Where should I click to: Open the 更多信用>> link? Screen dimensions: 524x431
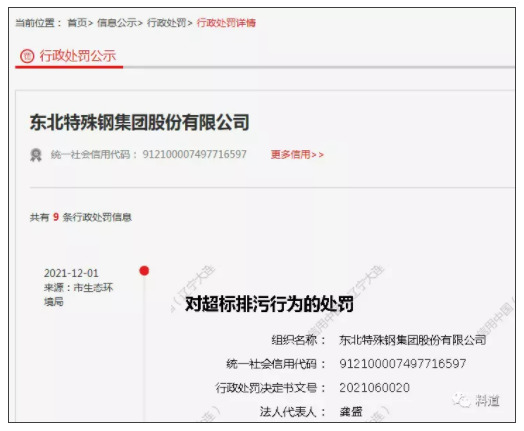pos(297,154)
